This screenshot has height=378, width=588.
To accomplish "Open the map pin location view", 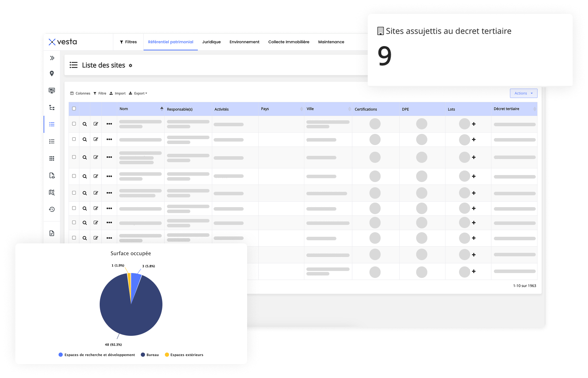I will click(x=52, y=74).
